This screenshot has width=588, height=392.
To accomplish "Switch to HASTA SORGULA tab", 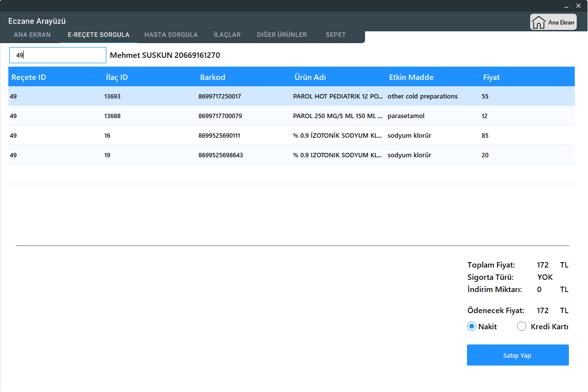I will tap(171, 35).
